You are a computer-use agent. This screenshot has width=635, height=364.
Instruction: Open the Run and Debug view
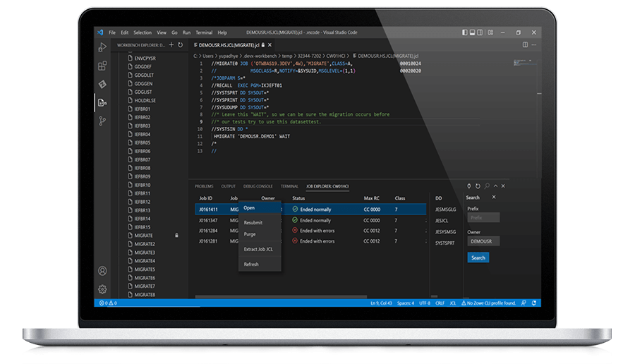pos(102,47)
